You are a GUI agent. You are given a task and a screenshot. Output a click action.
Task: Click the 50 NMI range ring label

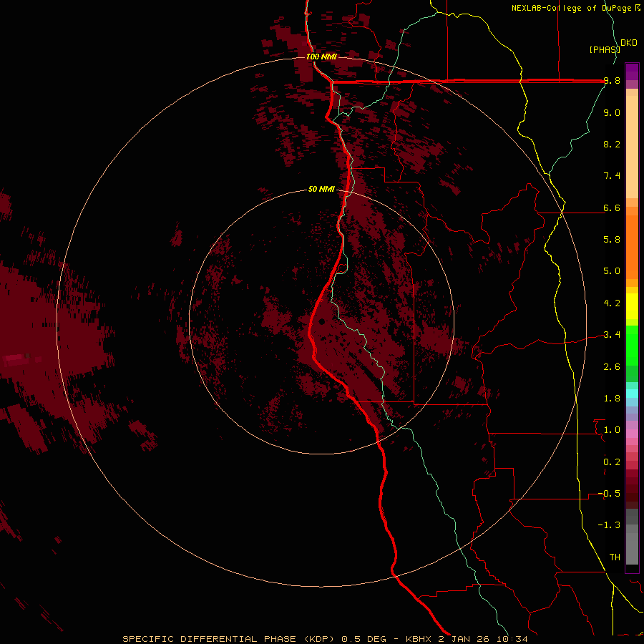click(x=321, y=190)
